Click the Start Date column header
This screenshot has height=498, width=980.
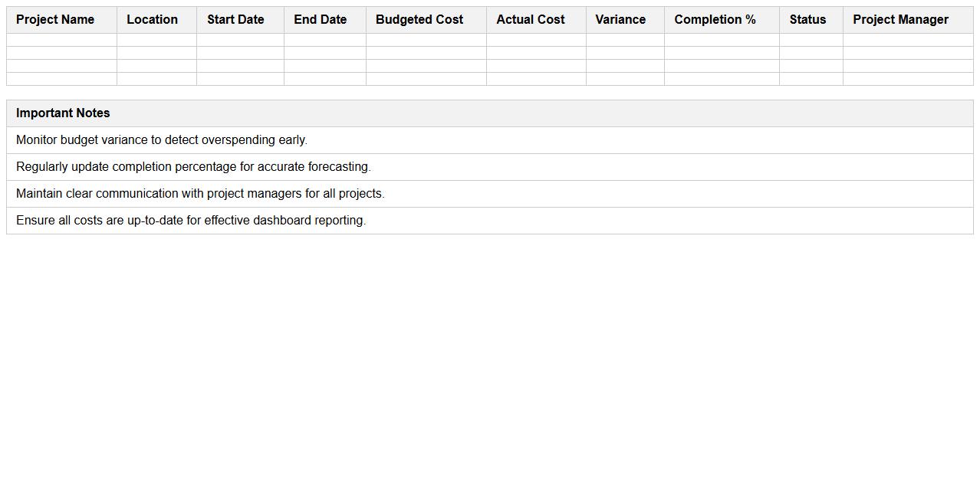pos(235,19)
